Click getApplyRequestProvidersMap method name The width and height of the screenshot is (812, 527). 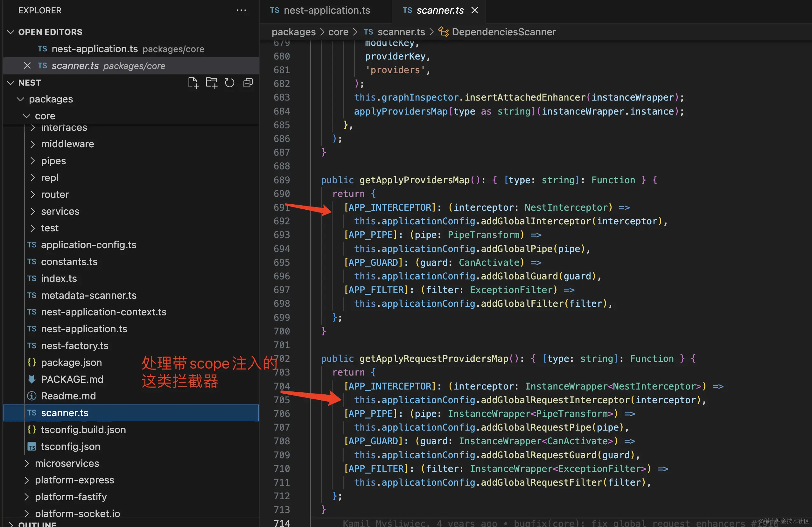(434, 358)
